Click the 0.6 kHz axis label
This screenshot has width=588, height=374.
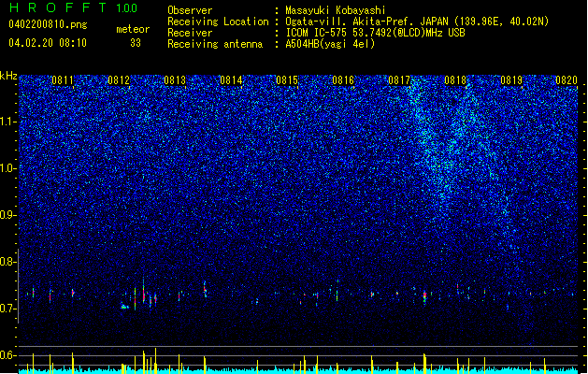8,355
